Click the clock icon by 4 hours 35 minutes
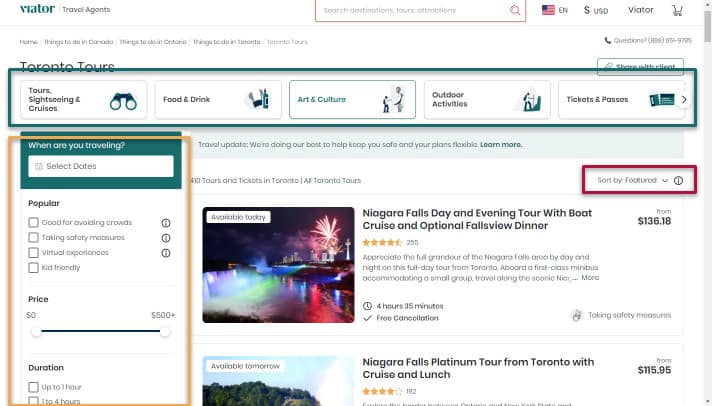Image resolution: width=712 pixels, height=406 pixels. click(367, 306)
